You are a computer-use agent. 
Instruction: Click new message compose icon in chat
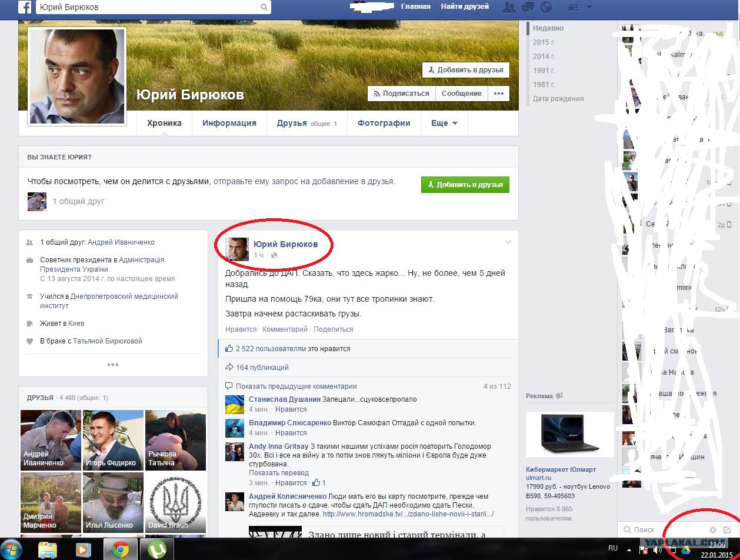coord(727,530)
